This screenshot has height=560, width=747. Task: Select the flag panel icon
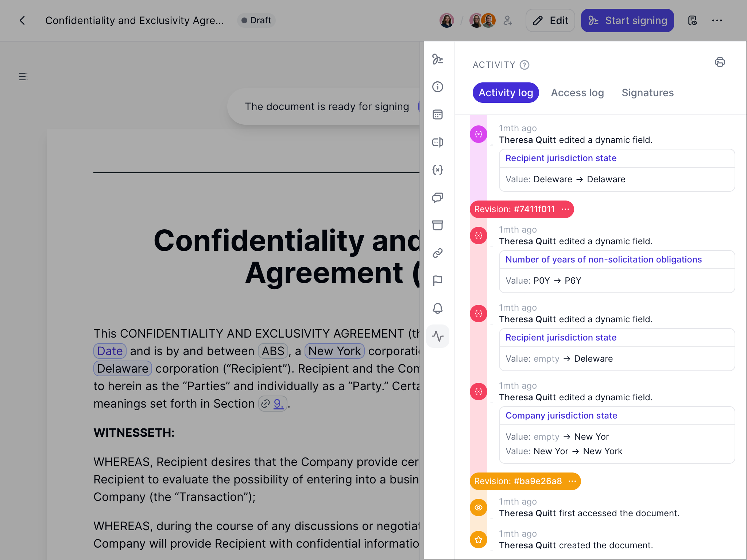(x=438, y=280)
